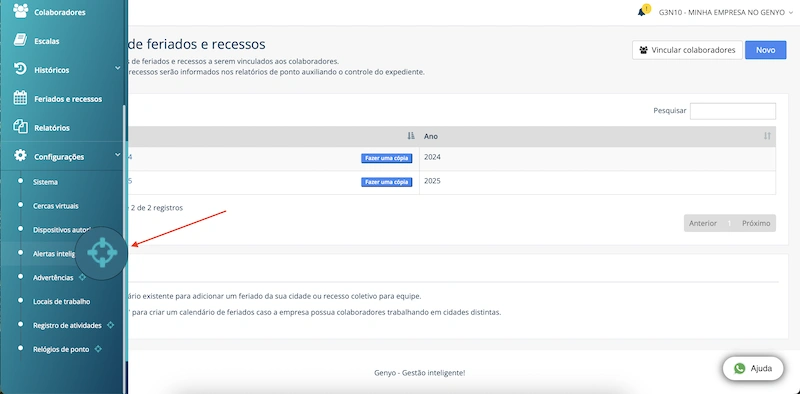This screenshot has height=394, width=800.
Task: Open Relógios de ponto submenu item
Action: tap(61, 349)
